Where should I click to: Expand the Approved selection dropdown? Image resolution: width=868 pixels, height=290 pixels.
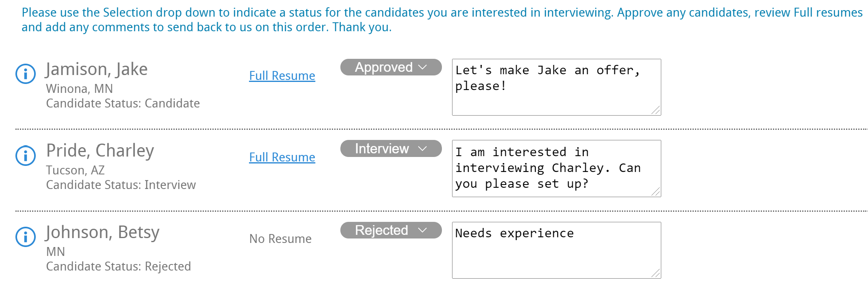point(391,67)
